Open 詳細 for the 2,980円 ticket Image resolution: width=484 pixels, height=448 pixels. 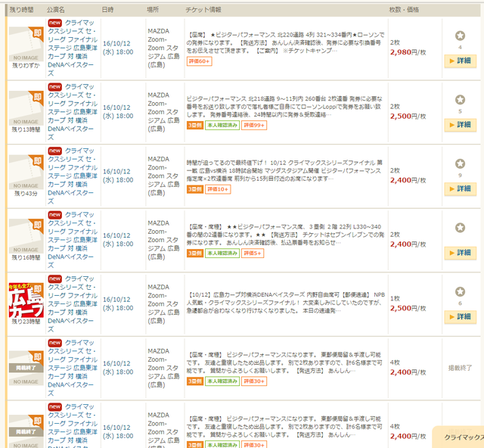(461, 61)
